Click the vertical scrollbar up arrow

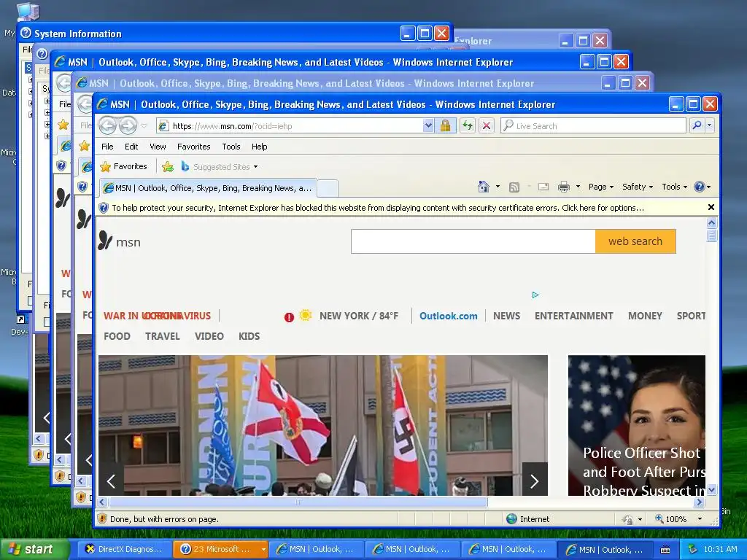point(711,222)
